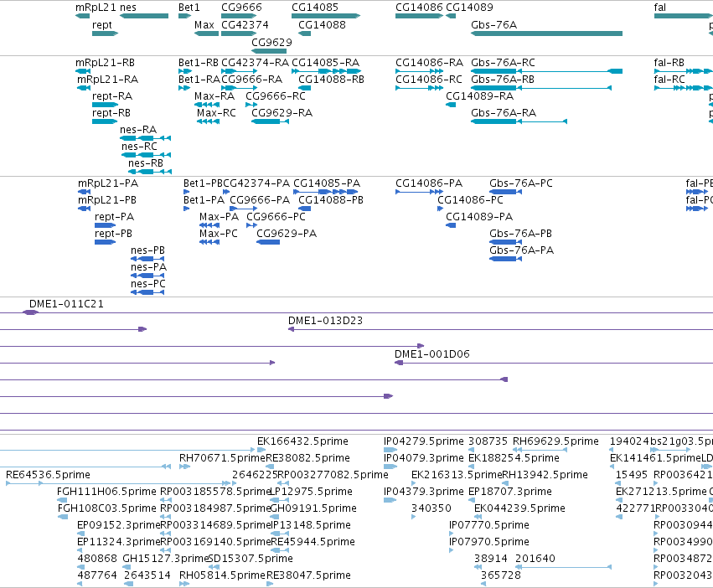Select transcript Gbs-76A-RA label
Screen dimensions: 713x588
(504, 113)
